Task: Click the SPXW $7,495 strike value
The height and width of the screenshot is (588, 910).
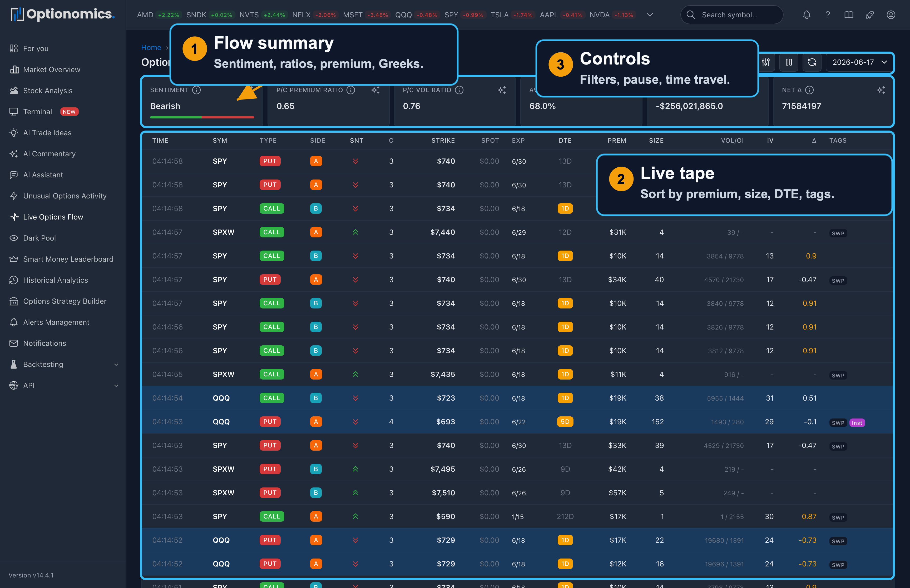Action: pyautogui.click(x=443, y=469)
